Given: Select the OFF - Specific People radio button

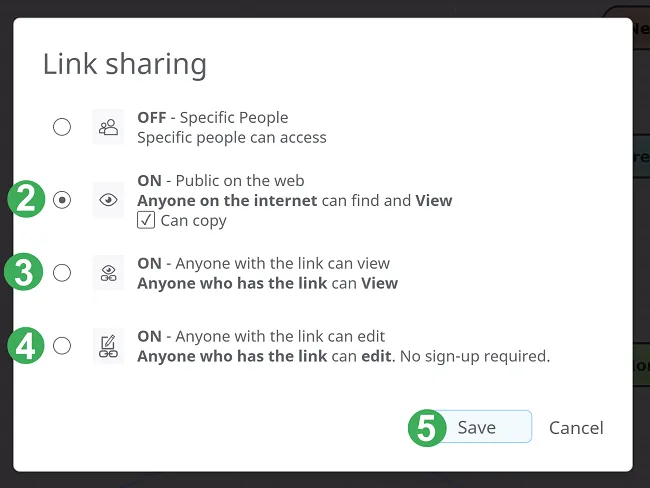Looking at the screenshot, I should click(62, 127).
